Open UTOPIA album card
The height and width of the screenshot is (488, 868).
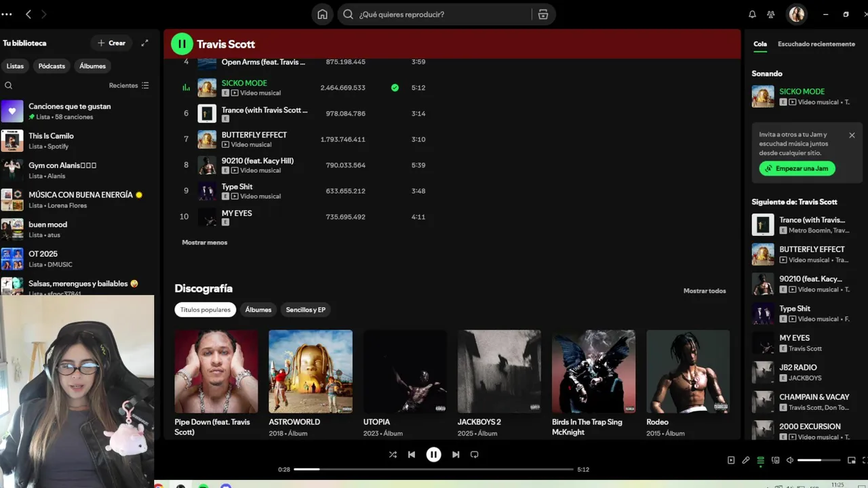click(x=405, y=383)
